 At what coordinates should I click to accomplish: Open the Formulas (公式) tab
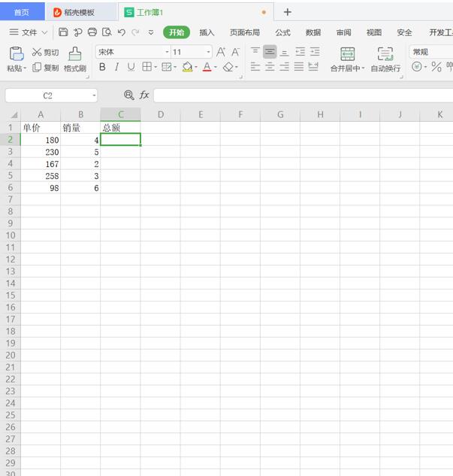(283, 32)
